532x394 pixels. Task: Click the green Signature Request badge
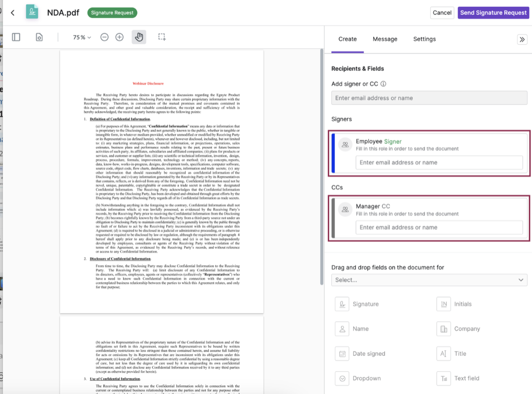point(112,13)
